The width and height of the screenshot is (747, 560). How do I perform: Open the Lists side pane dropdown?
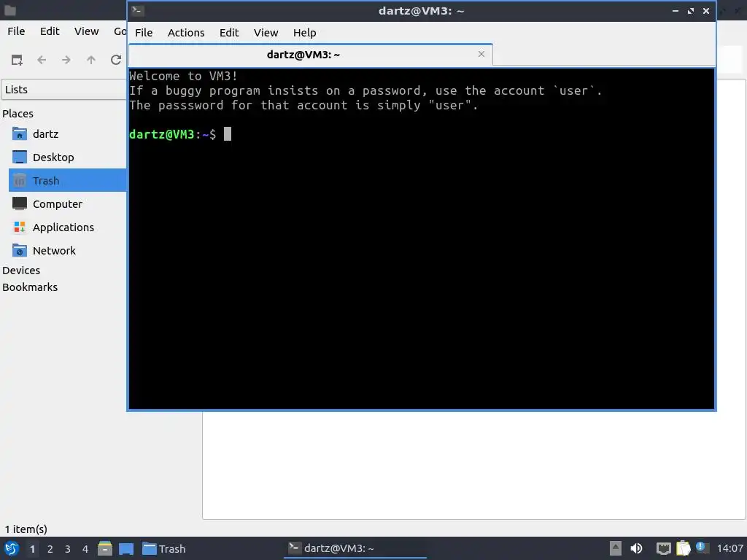(x=64, y=90)
